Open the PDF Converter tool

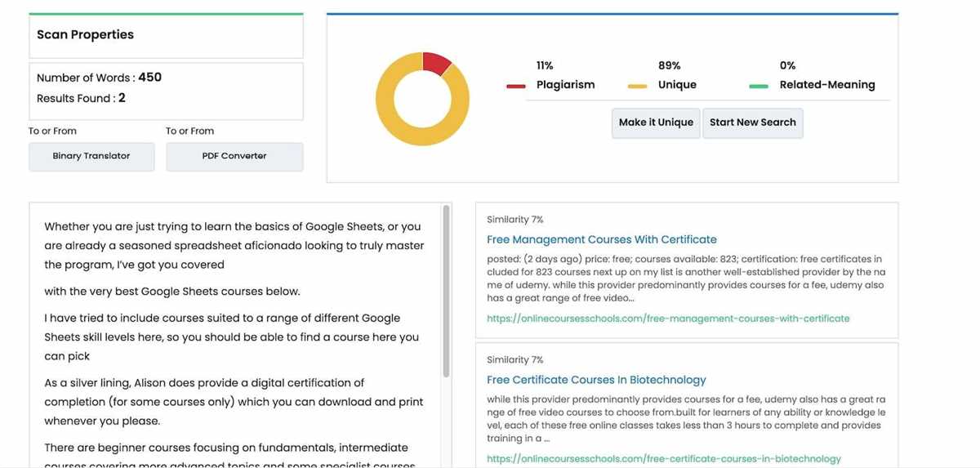tap(234, 156)
